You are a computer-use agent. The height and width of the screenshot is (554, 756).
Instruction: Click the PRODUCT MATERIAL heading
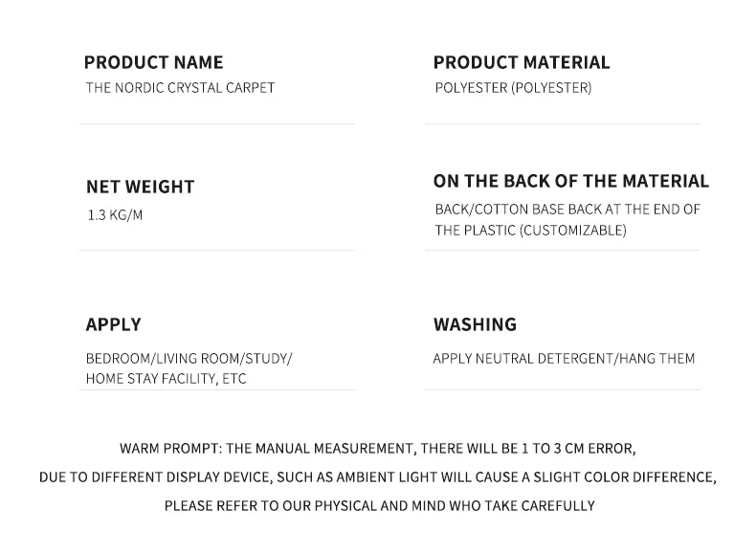[521, 62]
